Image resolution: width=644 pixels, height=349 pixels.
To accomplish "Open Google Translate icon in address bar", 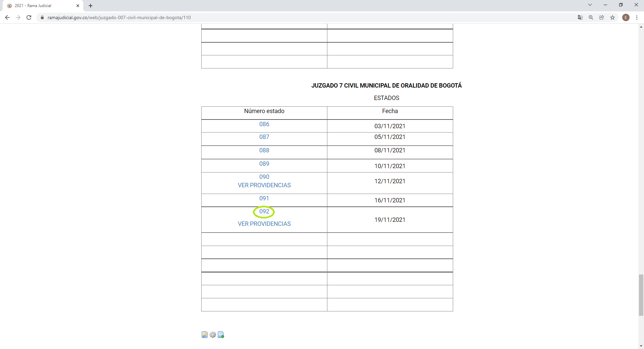I will tap(580, 17).
